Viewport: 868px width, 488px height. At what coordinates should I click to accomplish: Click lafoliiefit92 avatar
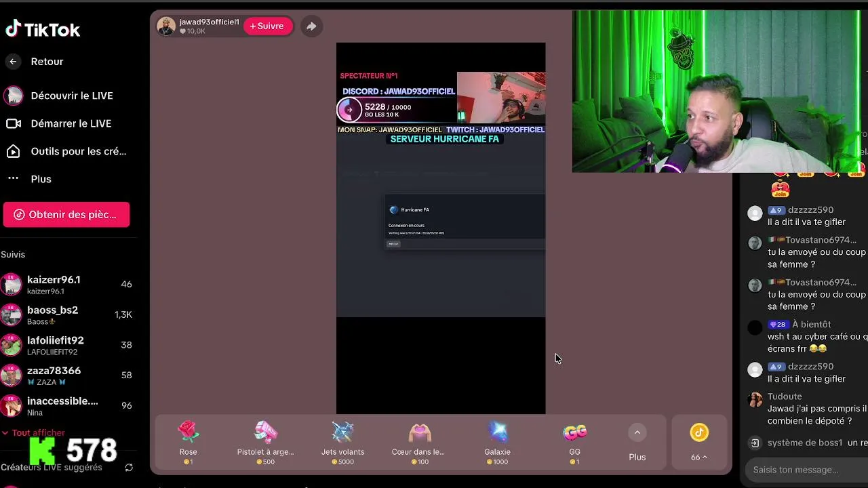point(11,345)
